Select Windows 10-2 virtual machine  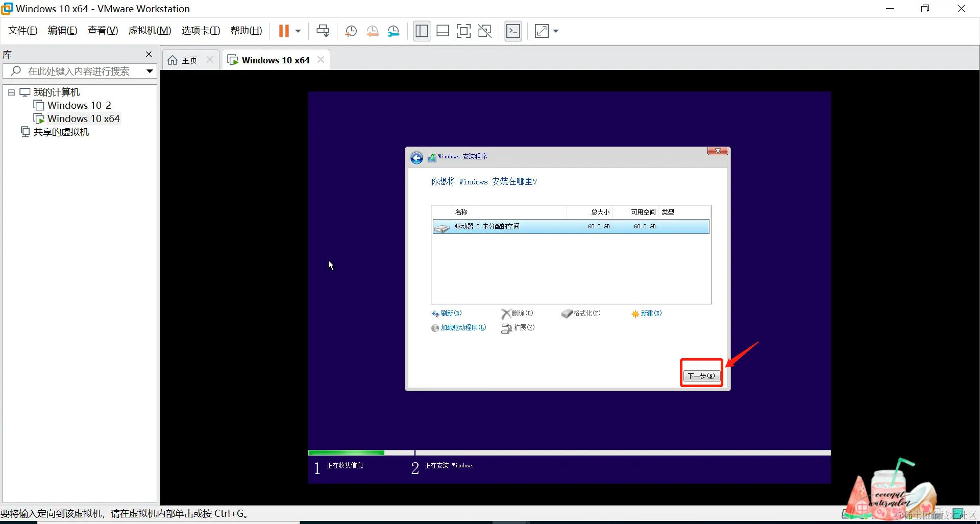coord(79,105)
